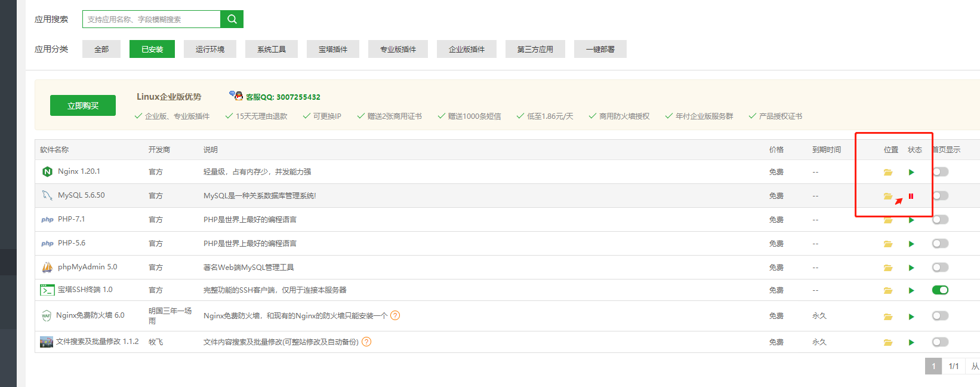The height and width of the screenshot is (387, 980).
Task: Open the 文件搜索及批量修改 folder location icon
Action: [888, 342]
